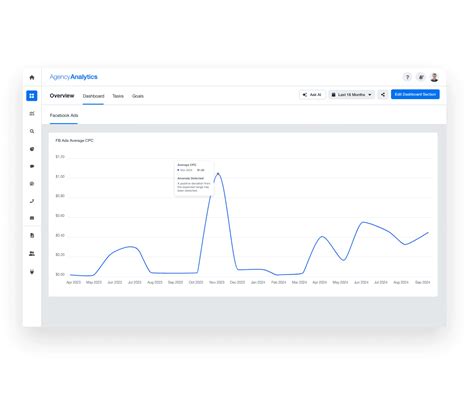Open the help question mark icon
474x395 pixels.
[x=407, y=77]
